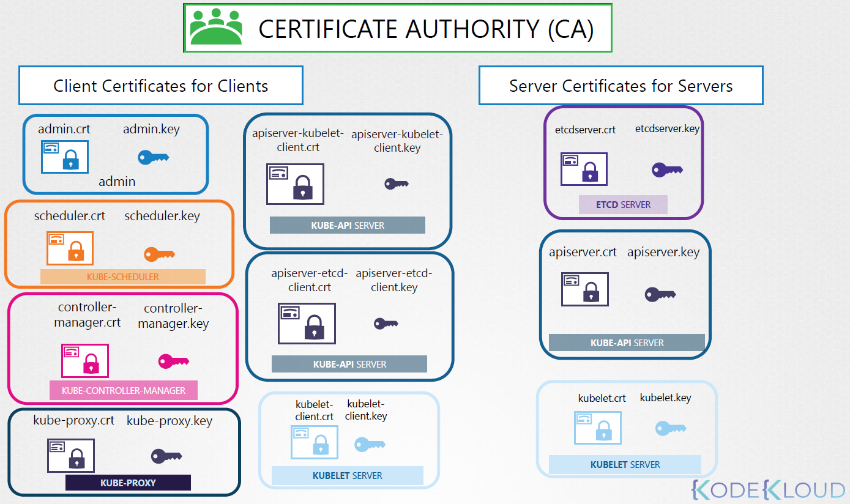Click the admin.key text label
Screen dimensions: 850x504
point(152,129)
